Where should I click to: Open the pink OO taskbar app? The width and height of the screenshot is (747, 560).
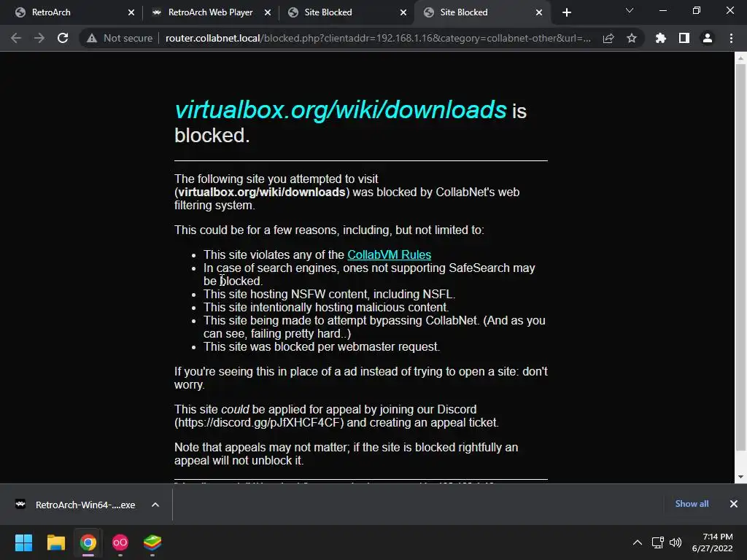pyautogui.click(x=120, y=542)
